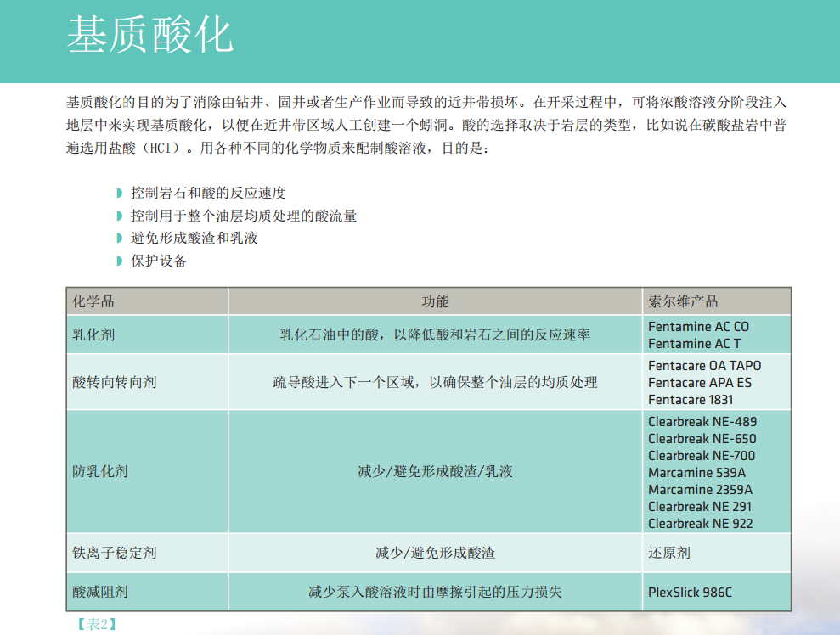Click function text 减少/避免形成酸渣 in 铁离子稳定剂 row
This screenshot has height=635, width=840.
pos(435,553)
